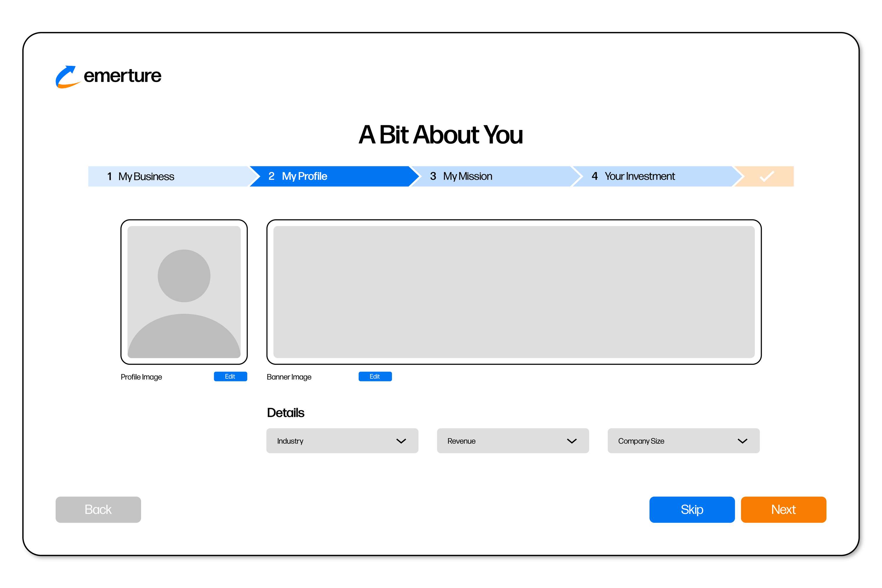Click the checkmark completion step icon
The image size is (882, 588).
767,176
